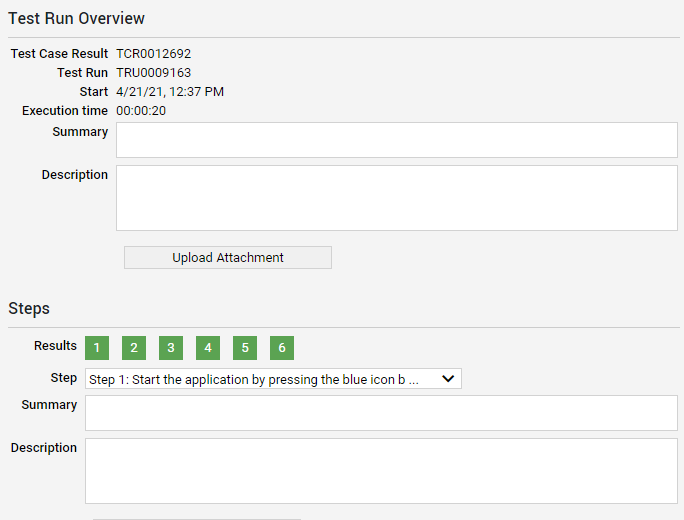Click the Test Case Result label

pos(59,54)
